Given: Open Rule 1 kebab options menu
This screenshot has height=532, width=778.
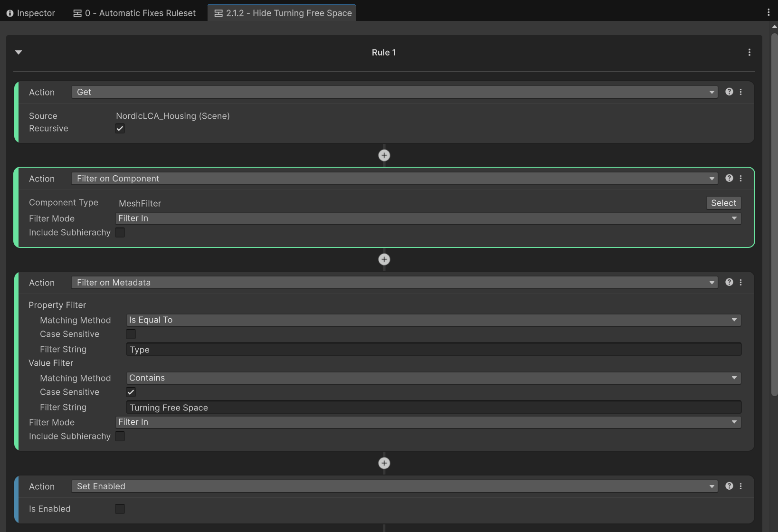Looking at the screenshot, I should coord(750,52).
